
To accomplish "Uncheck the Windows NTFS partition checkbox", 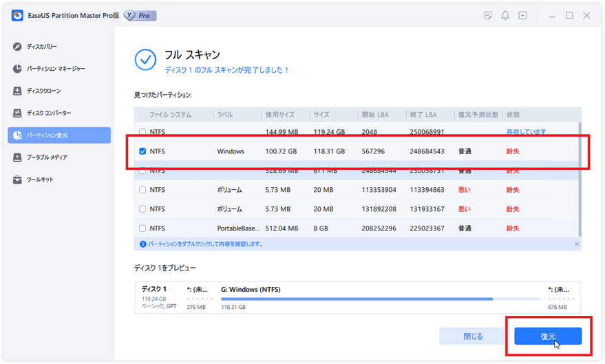I will coord(142,151).
